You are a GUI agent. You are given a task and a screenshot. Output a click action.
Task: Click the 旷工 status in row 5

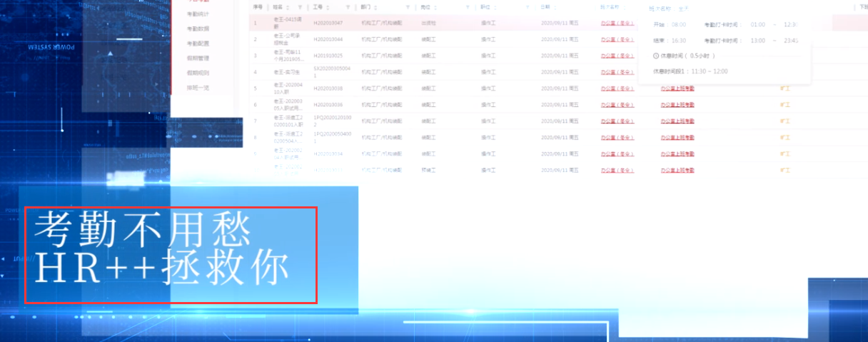pos(784,88)
